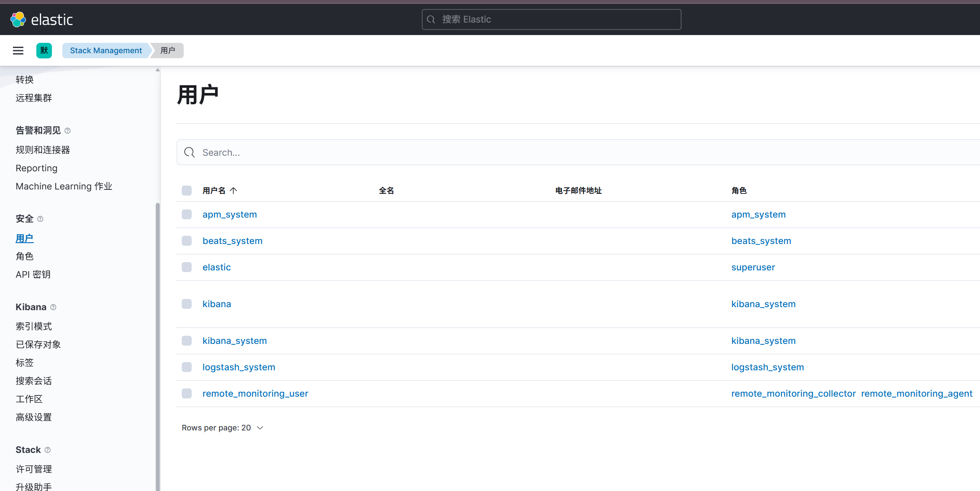Image resolution: width=980 pixels, height=491 pixels.
Task: Click the 用户 breadcrumb item
Action: click(168, 51)
